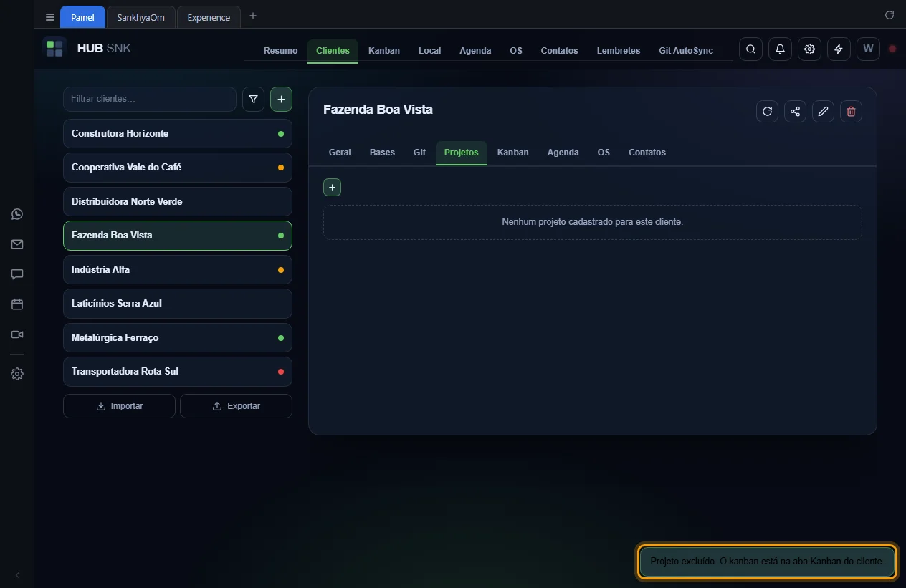This screenshot has height=588, width=906.
Task: Open the Lembretes navigation item
Action: (x=619, y=51)
